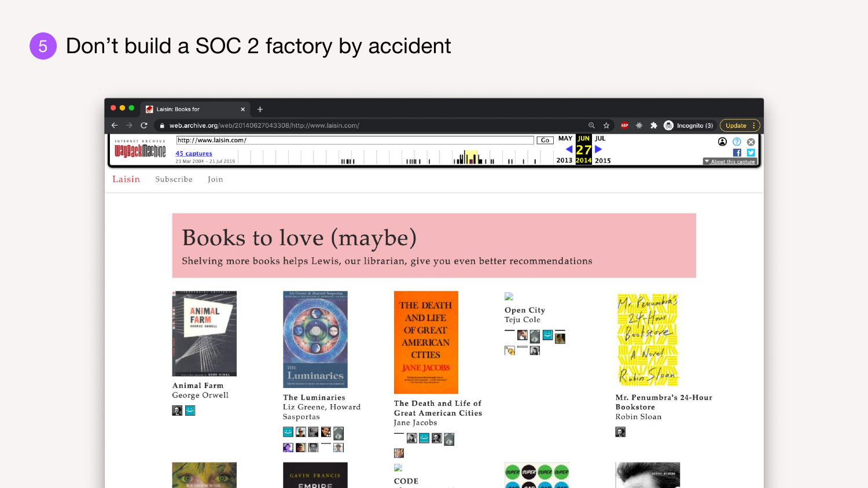Click the teal smiley avatar under Animal Farm
The width and height of the screenshot is (868, 488).
(x=190, y=411)
